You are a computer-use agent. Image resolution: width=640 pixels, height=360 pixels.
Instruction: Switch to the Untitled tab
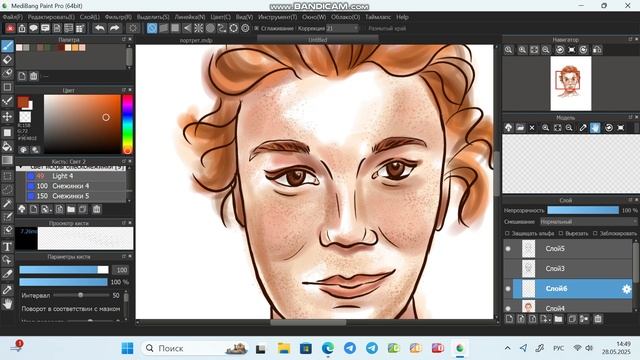click(318, 40)
